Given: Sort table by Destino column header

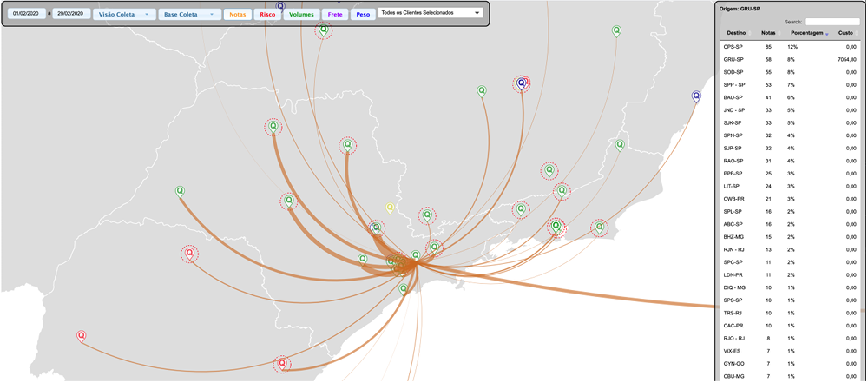Looking at the screenshot, I should (734, 33).
